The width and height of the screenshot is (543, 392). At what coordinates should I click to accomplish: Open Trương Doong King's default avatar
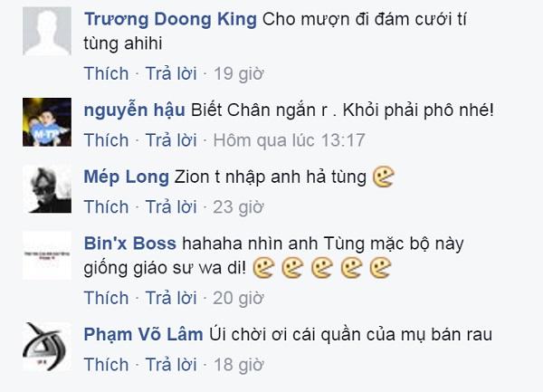pyautogui.click(x=47, y=31)
